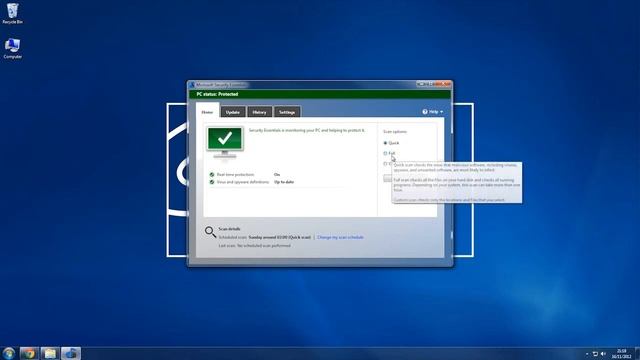The width and height of the screenshot is (640, 360).
Task: Launch Chrome from the taskbar
Action: click(29, 353)
